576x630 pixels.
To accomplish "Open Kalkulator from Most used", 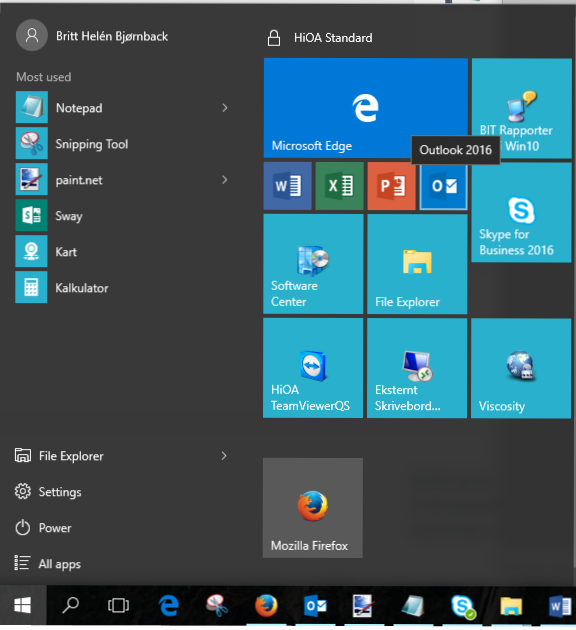I will click(125, 287).
